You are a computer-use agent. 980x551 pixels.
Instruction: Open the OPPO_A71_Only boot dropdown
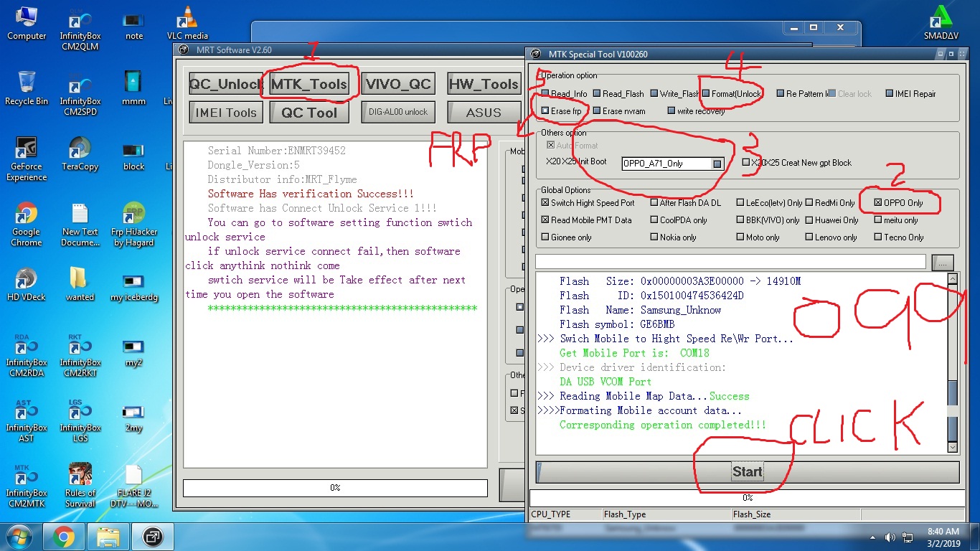coord(717,164)
